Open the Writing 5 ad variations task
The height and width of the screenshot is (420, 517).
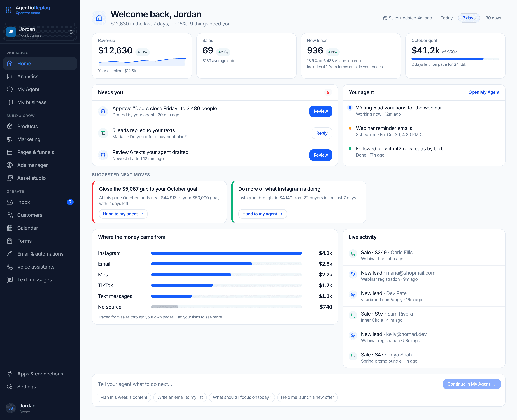[424, 111]
